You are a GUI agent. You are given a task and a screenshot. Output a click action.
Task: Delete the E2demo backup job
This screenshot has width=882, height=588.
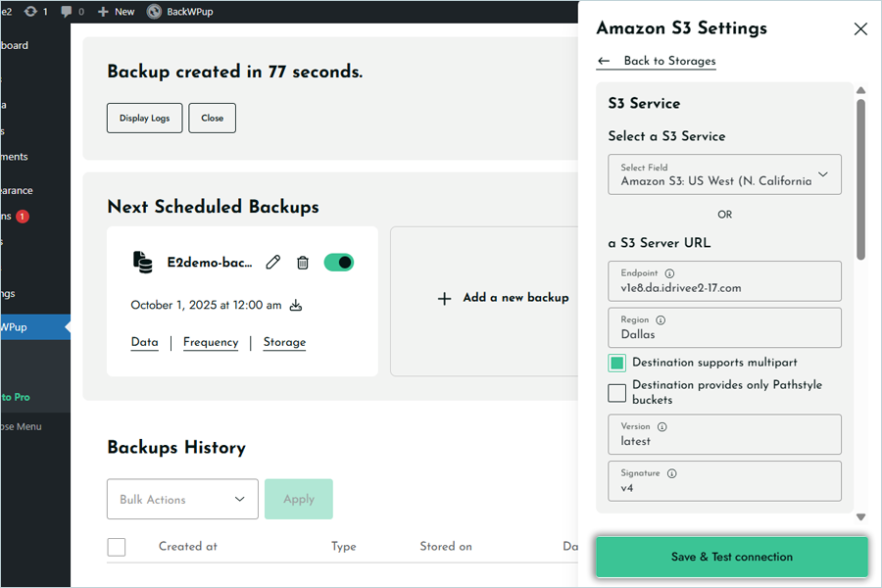pyautogui.click(x=303, y=262)
